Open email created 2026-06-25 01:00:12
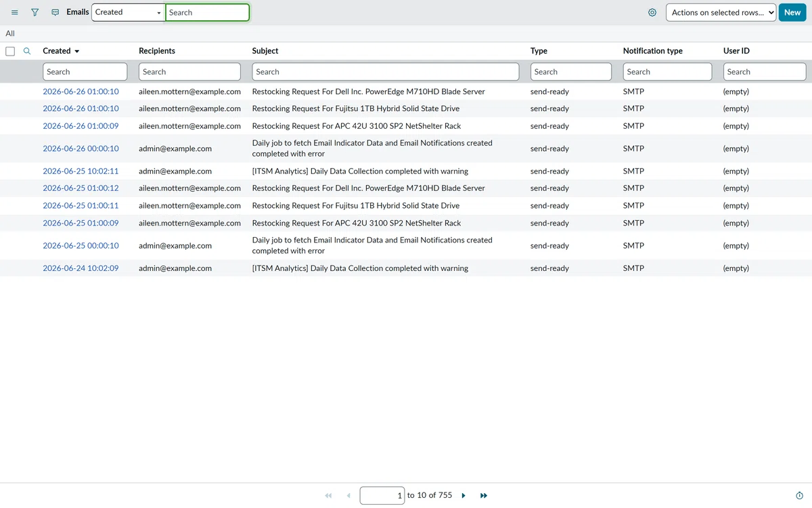The image size is (812, 508). pyautogui.click(x=81, y=188)
